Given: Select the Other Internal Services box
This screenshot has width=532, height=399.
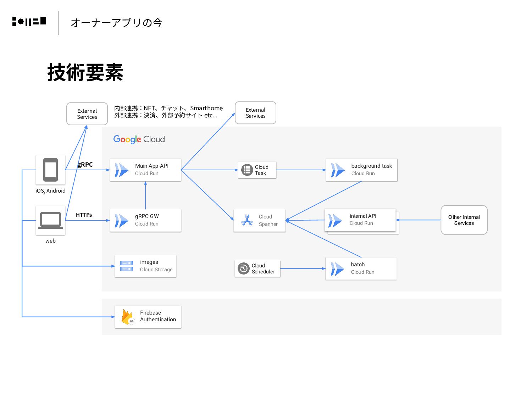Looking at the screenshot, I should click(x=464, y=220).
